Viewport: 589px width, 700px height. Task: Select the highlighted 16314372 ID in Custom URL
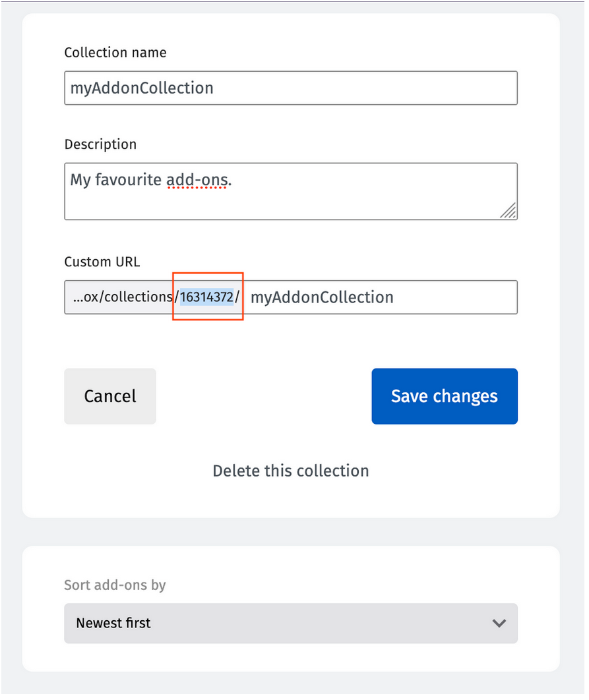point(206,297)
